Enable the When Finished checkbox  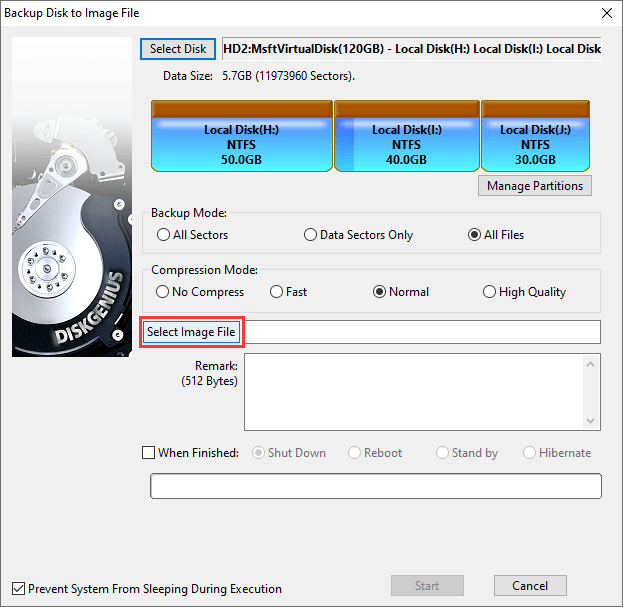[x=149, y=453]
